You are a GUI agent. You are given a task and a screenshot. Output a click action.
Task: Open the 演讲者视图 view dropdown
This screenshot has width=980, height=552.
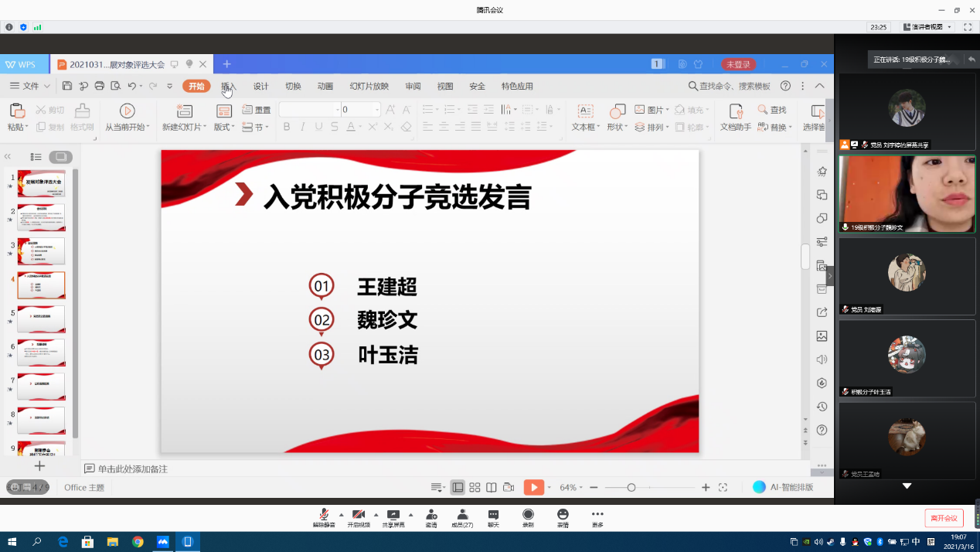tap(927, 27)
